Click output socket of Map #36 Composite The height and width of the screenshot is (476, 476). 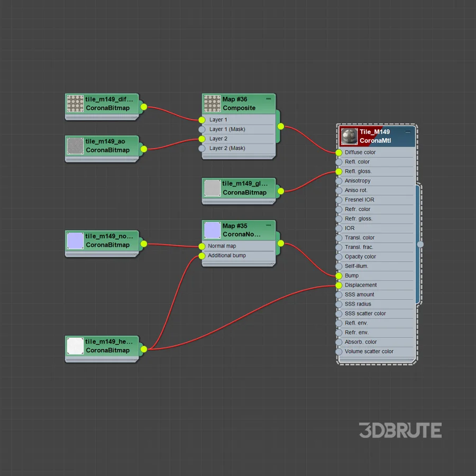click(x=281, y=126)
